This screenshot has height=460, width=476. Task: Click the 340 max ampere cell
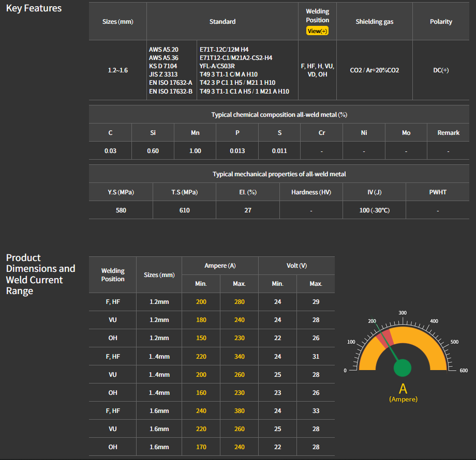click(239, 356)
